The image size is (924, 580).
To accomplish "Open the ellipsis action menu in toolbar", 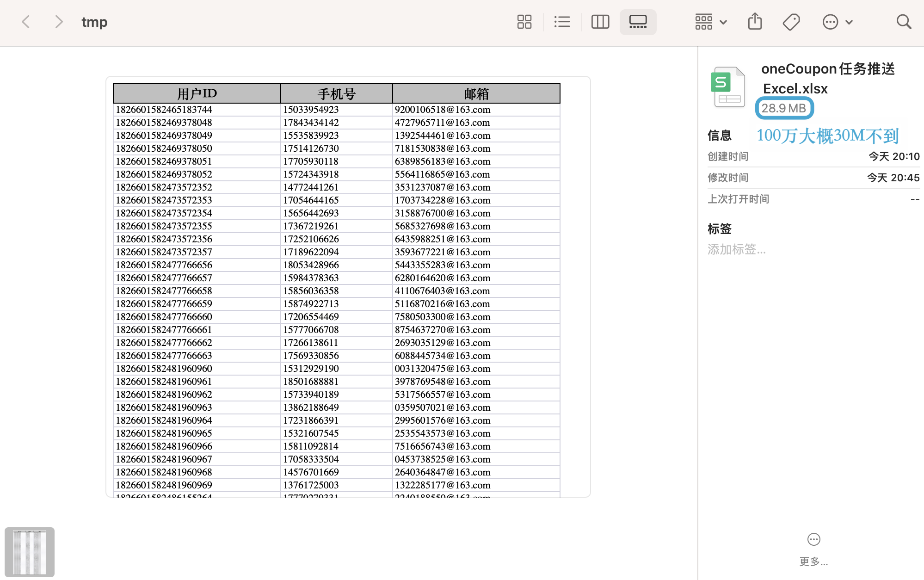I will click(830, 22).
